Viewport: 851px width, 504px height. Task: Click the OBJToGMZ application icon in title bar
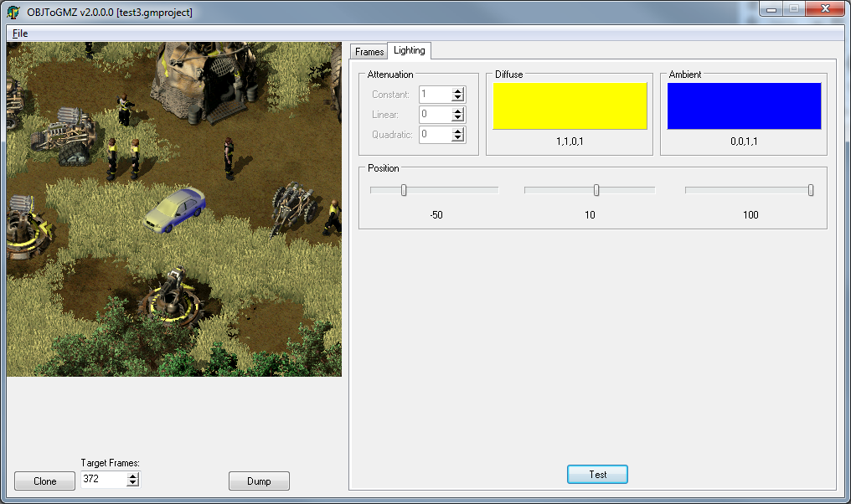(13, 12)
